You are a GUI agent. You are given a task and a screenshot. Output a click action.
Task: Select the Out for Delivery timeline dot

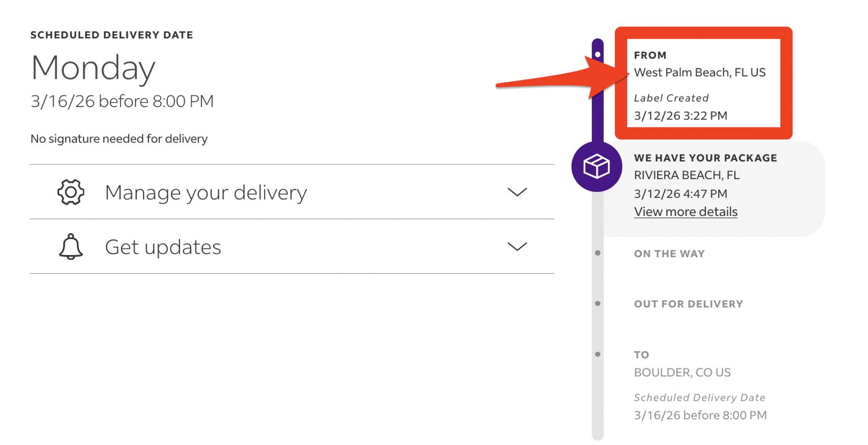coord(598,304)
